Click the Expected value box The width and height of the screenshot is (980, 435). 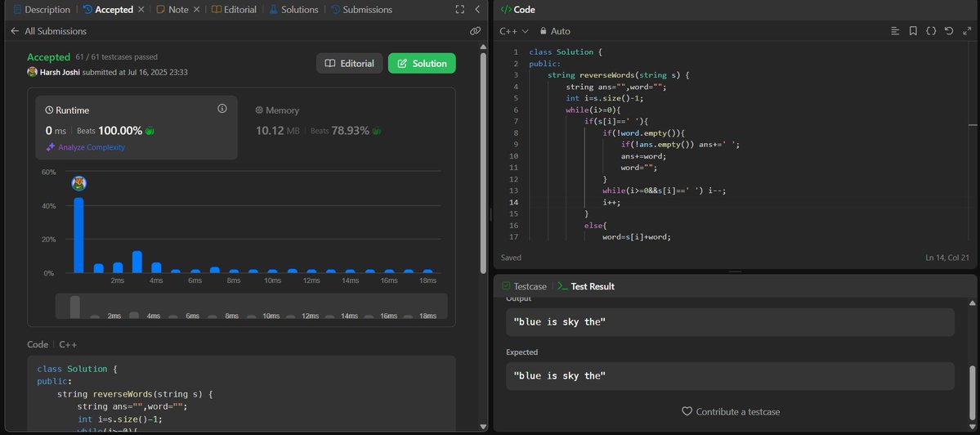(730, 375)
